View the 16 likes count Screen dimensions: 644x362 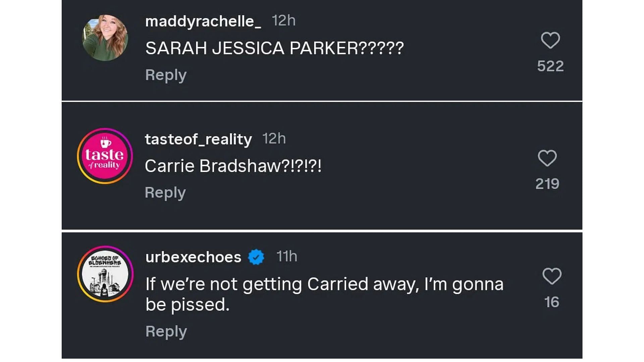pos(552,302)
